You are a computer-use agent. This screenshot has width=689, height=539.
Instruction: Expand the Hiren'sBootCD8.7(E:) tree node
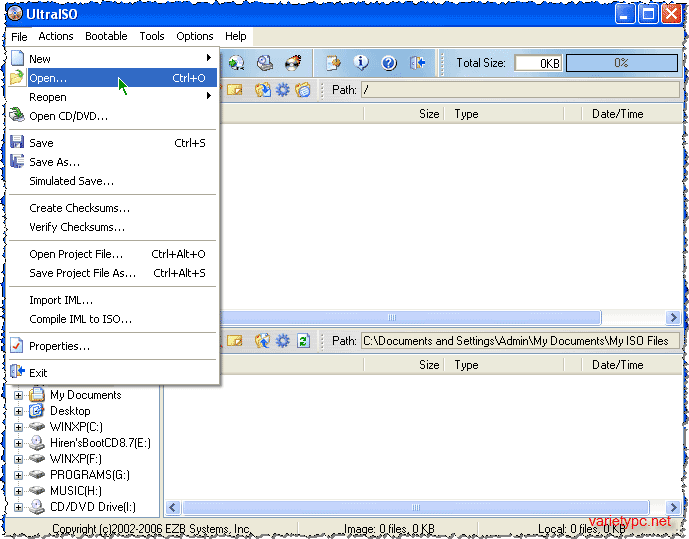(18, 443)
